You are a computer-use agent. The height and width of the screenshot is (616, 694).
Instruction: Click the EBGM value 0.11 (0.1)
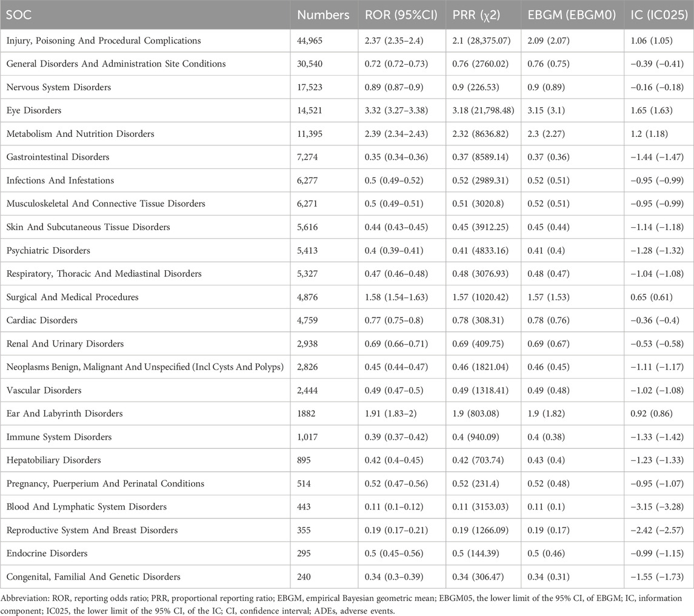tap(546, 507)
